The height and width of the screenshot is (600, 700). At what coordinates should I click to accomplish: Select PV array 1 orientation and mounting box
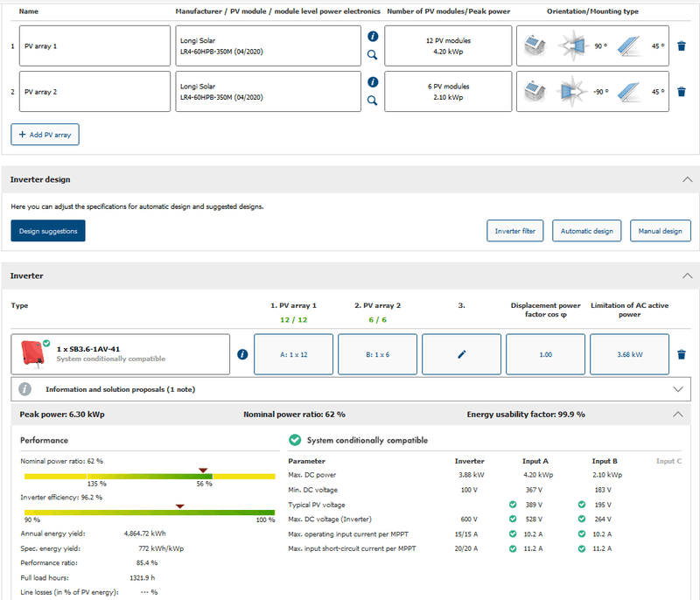click(x=592, y=45)
